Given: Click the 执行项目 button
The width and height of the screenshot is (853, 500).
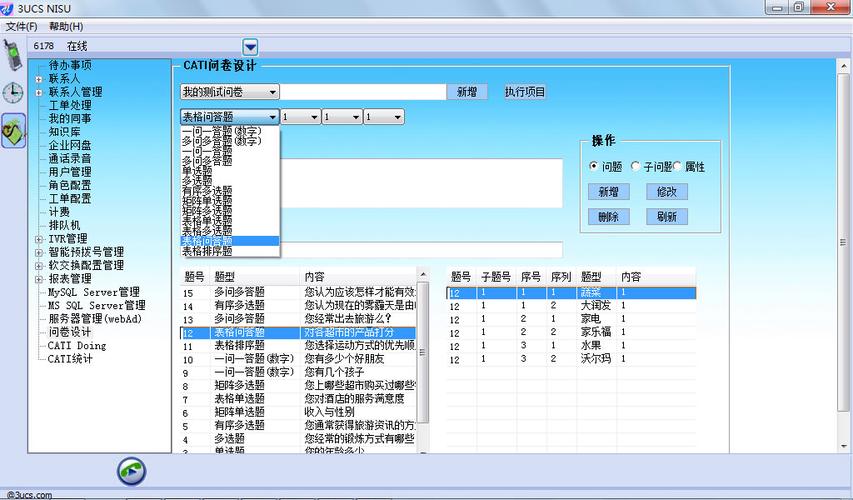Looking at the screenshot, I should (525, 92).
